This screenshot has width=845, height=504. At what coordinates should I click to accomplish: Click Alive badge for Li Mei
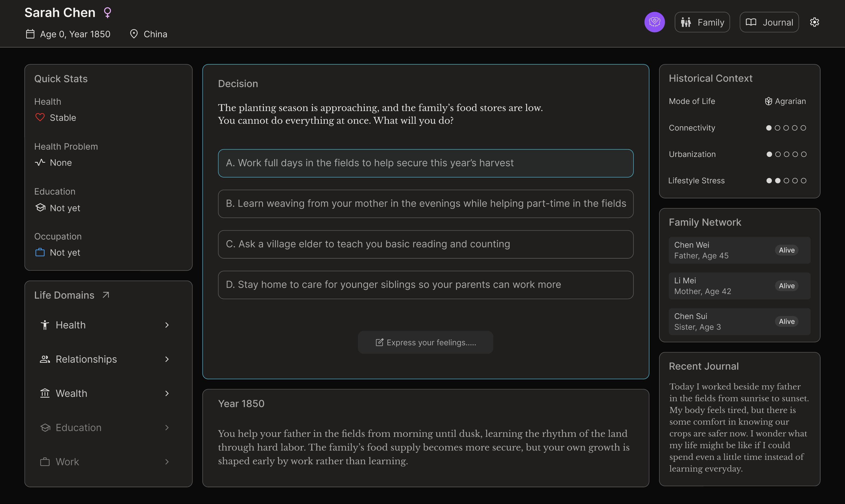tap(786, 286)
